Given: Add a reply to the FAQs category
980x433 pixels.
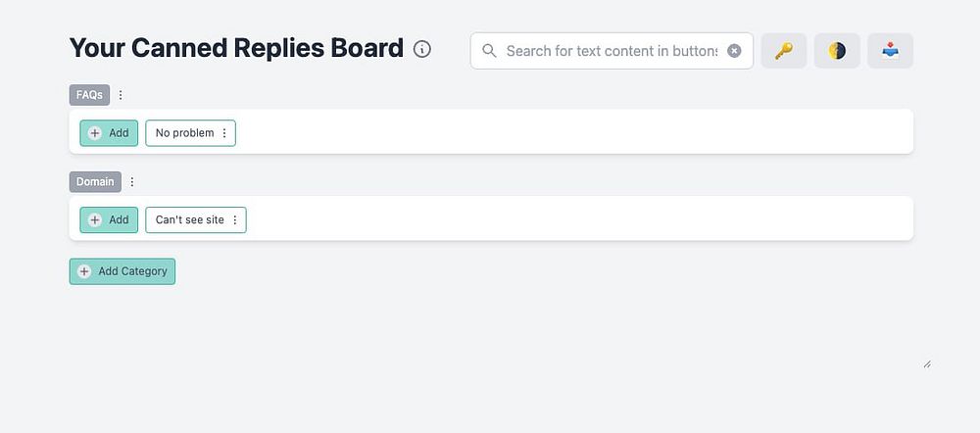Looking at the screenshot, I should click(x=109, y=133).
